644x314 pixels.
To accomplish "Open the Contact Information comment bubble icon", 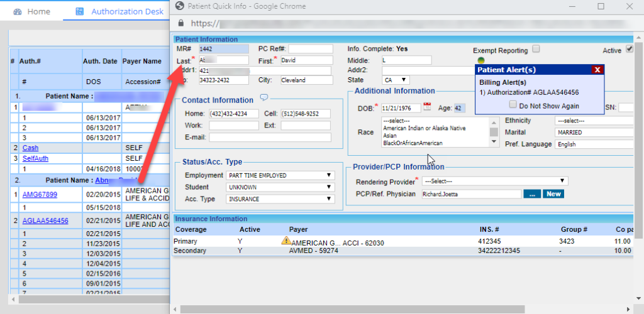I will coord(265,97).
